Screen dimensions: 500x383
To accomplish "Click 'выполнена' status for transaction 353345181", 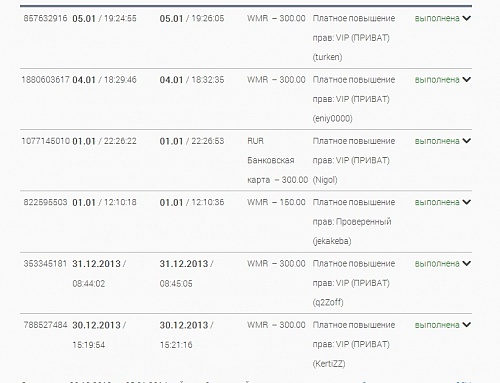I will (x=437, y=264).
